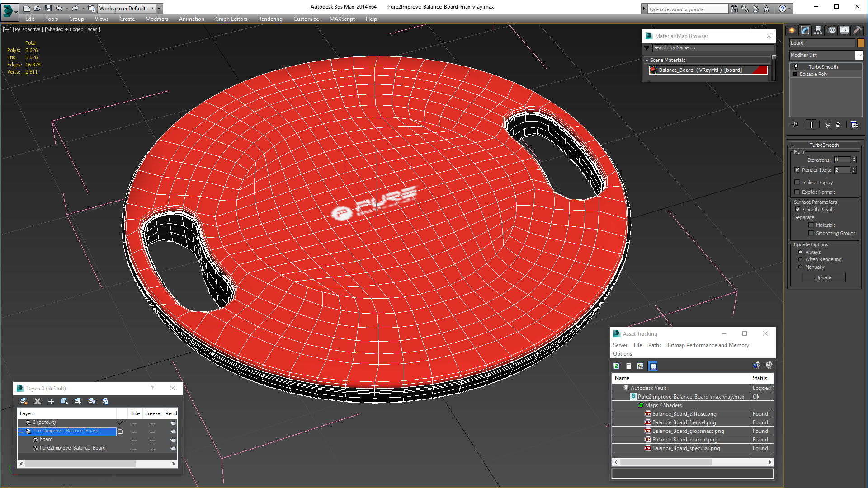Select Balance_Board_normal.png asset row
This screenshot has height=488, width=868.
tap(692, 440)
